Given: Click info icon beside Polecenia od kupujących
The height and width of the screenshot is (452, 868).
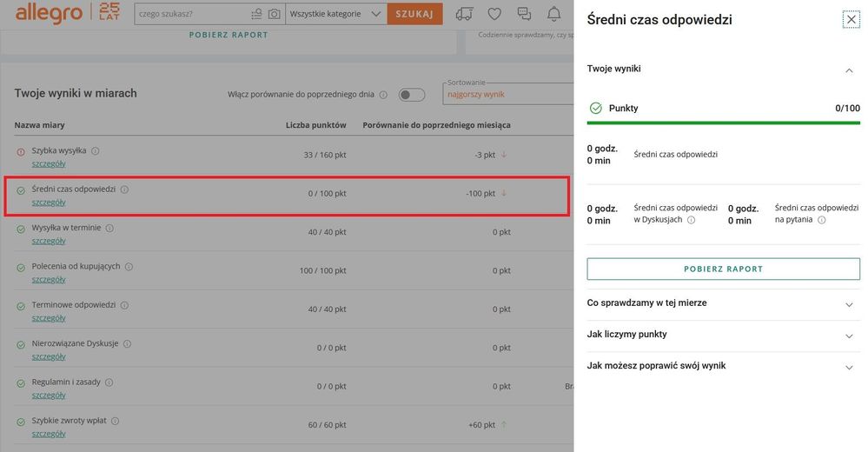Looking at the screenshot, I should click(x=129, y=266).
